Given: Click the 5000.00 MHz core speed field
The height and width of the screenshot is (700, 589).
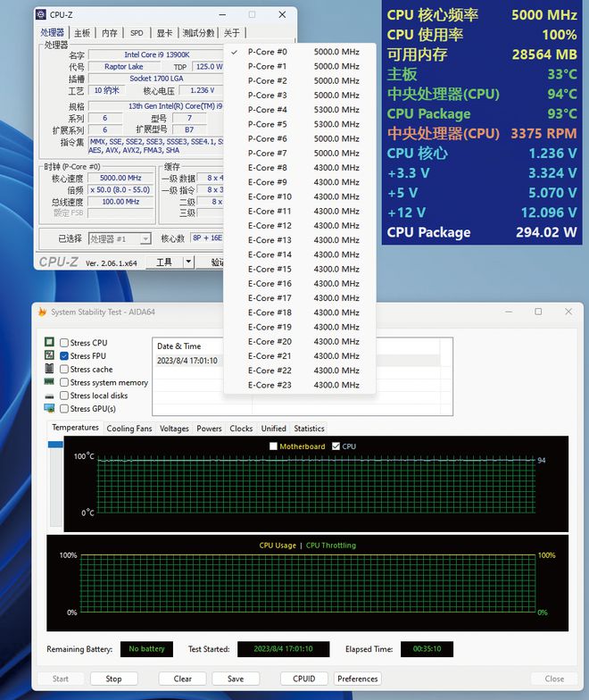Looking at the screenshot, I should click(x=120, y=178).
